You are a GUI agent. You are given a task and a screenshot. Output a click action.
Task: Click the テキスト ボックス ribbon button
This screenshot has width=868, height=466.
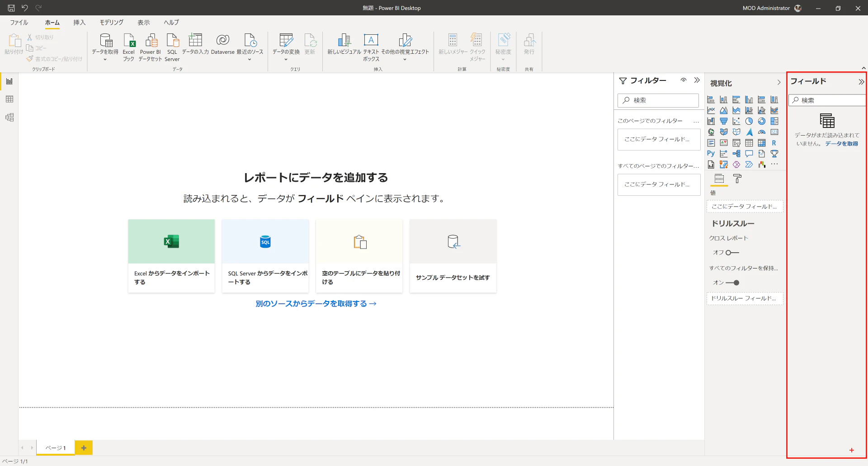click(371, 47)
